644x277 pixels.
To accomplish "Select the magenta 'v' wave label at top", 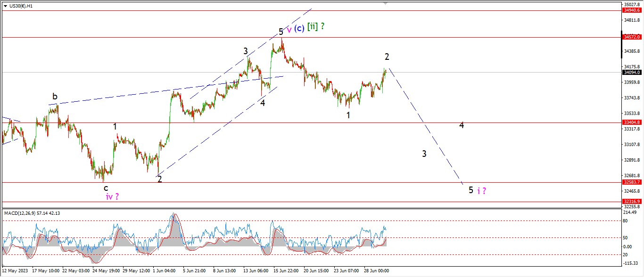I will point(289,29).
